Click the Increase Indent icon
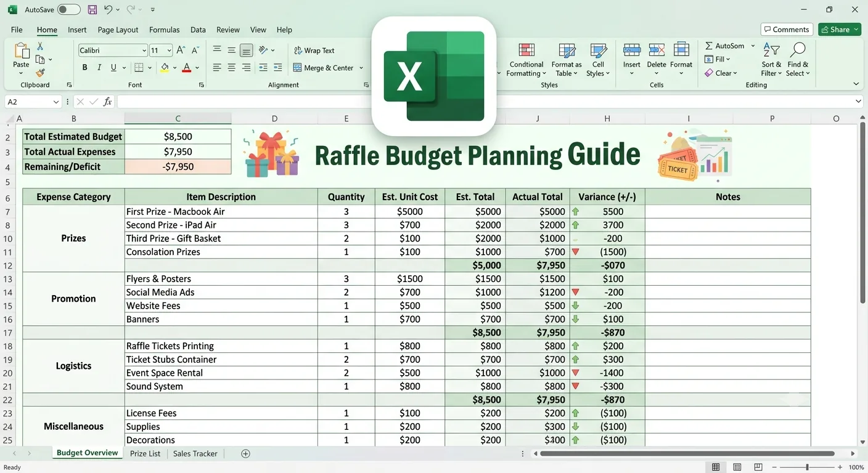Image resolution: width=868 pixels, height=473 pixels. click(278, 68)
